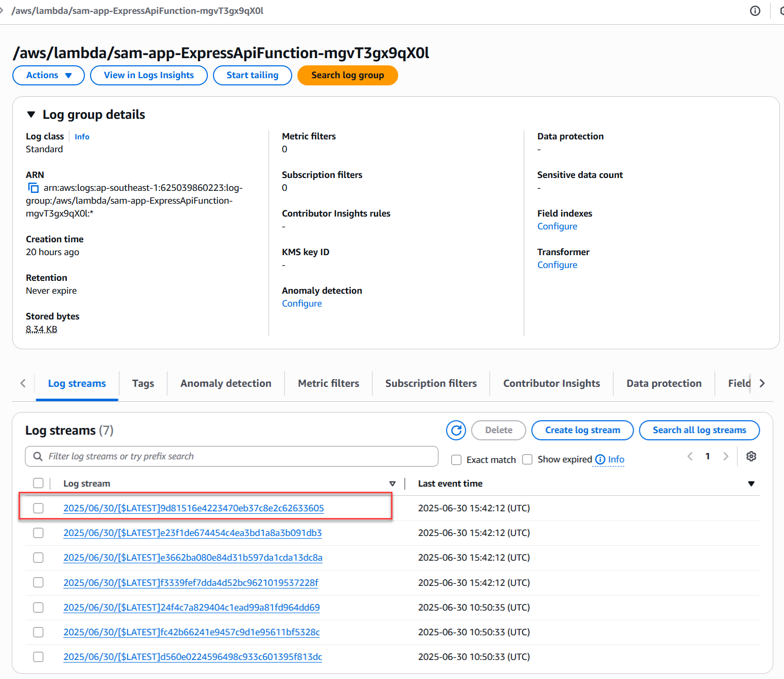This screenshot has width=784, height=679.
Task: Click View in Logs Insights button
Action: click(x=149, y=75)
